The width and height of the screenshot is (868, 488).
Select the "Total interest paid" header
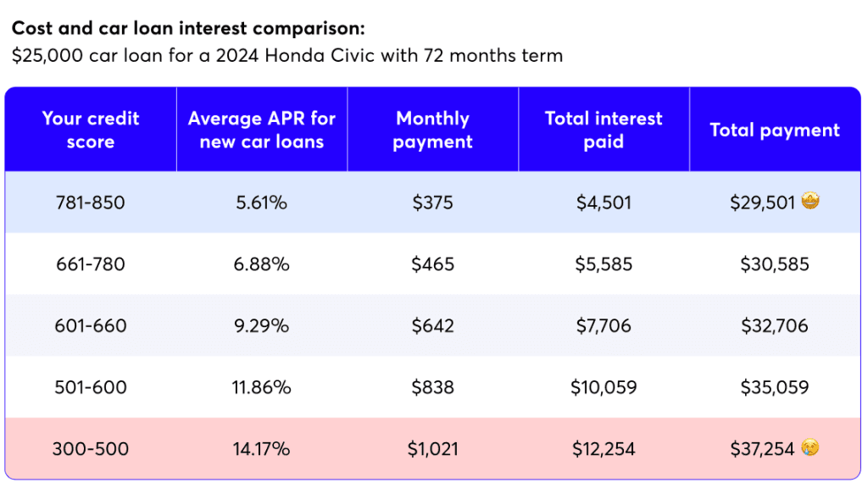click(604, 130)
